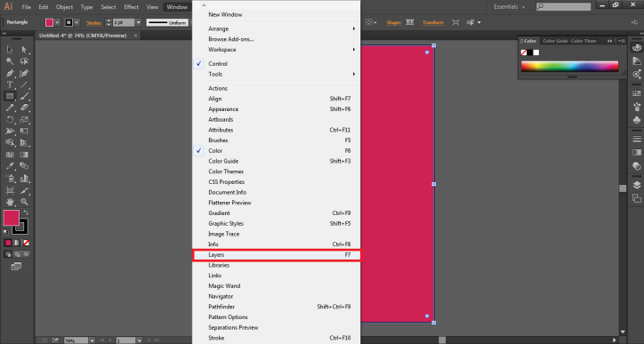
Task: Switch paint mode to Gradient in toolbox
Action: (x=17, y=243)
